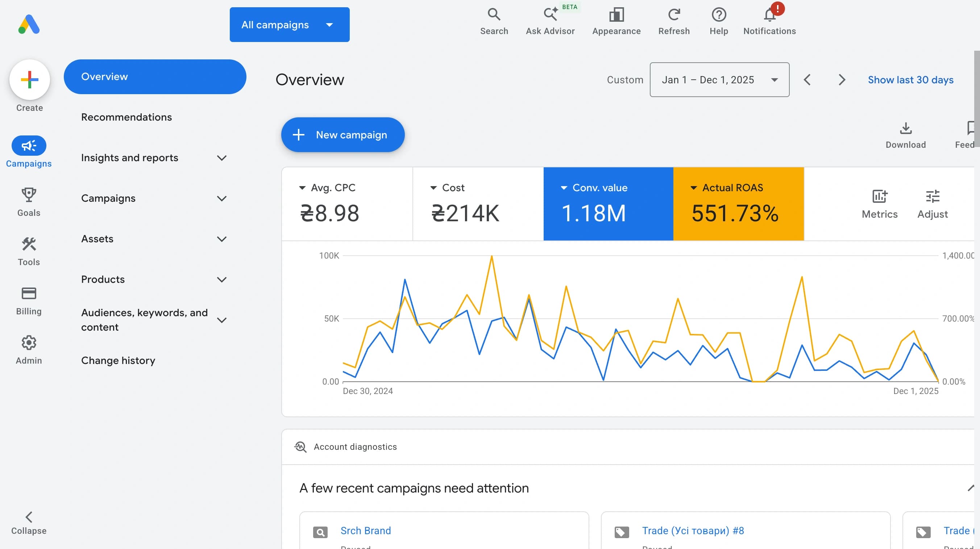Open Change history page
980x549 pixels.
(118, 360)
